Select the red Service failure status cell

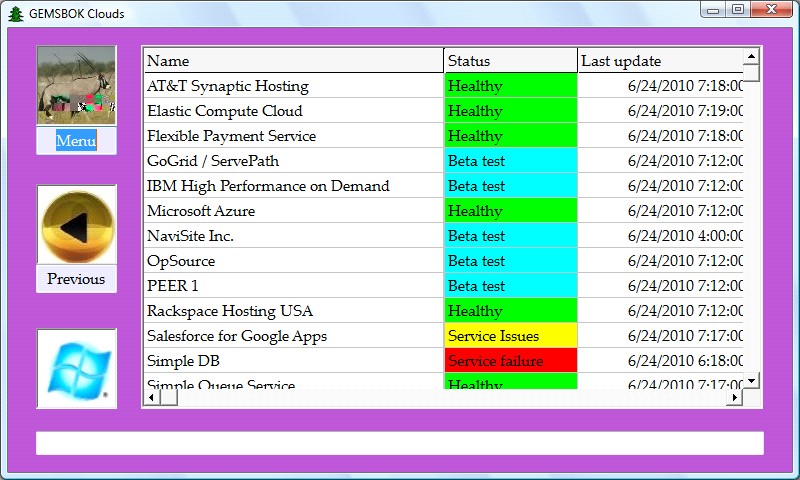tap(510, 361)
